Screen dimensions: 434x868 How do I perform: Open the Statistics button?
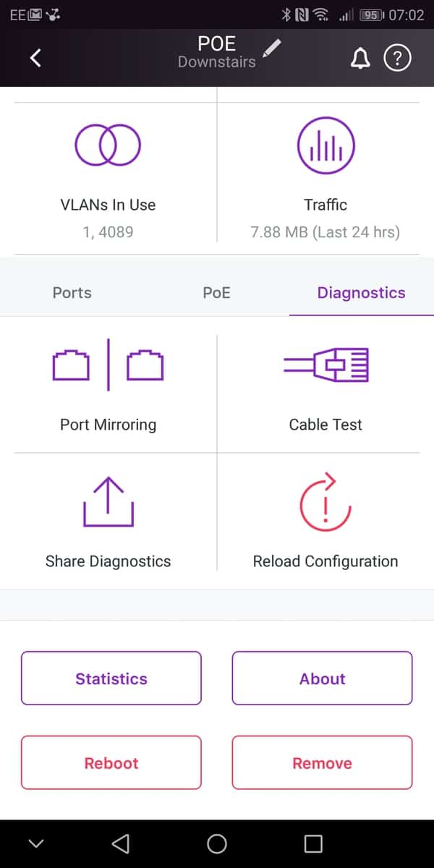[111, 678]
